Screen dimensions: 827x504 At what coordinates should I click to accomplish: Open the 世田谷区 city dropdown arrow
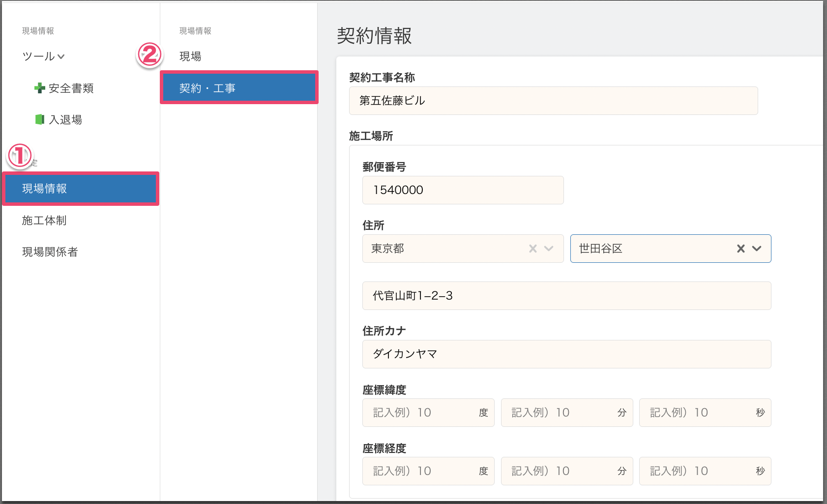(x=757, y=249)
